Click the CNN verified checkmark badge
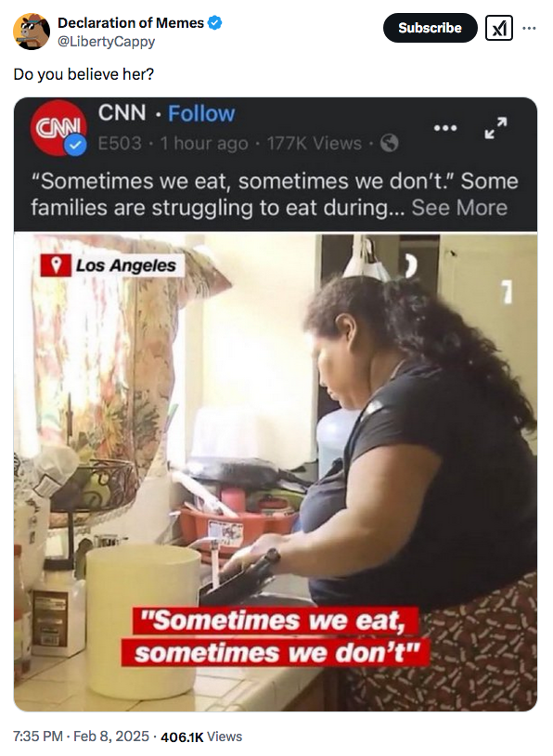553x756 pixels. [x=75, y=146]
